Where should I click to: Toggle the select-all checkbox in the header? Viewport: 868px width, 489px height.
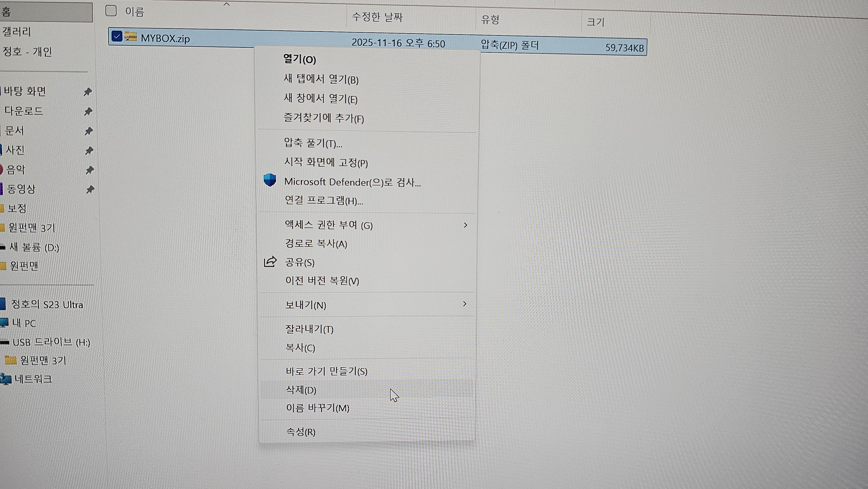pos(110,11)
